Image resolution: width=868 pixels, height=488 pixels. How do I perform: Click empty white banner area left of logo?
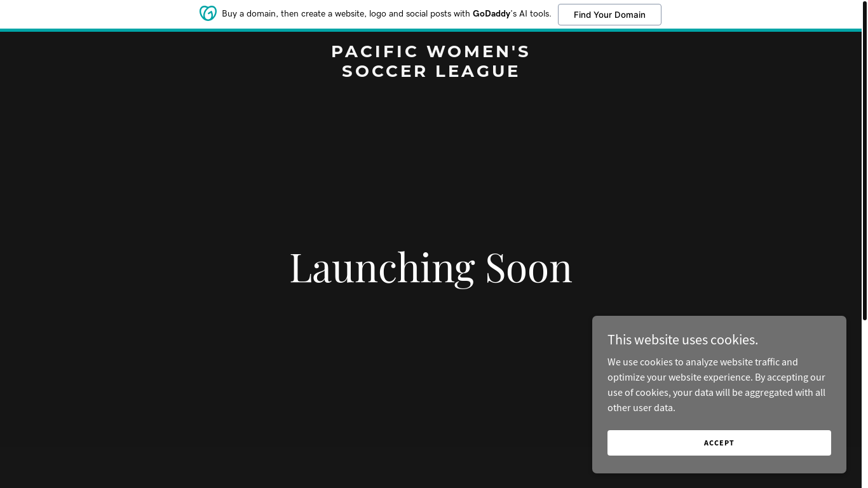pos(95,14)
